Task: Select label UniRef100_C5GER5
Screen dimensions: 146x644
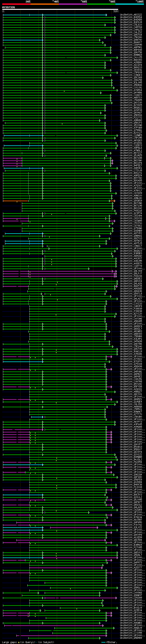Action: tap(131, 100)
